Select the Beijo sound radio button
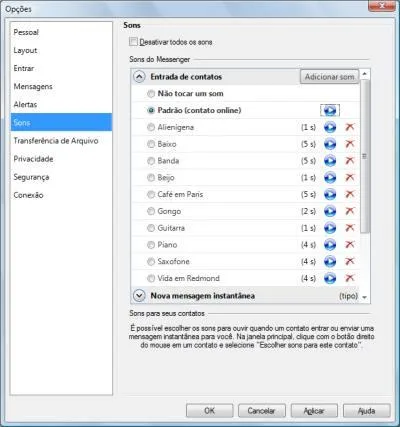400x427 pixels. click(151, 178)
